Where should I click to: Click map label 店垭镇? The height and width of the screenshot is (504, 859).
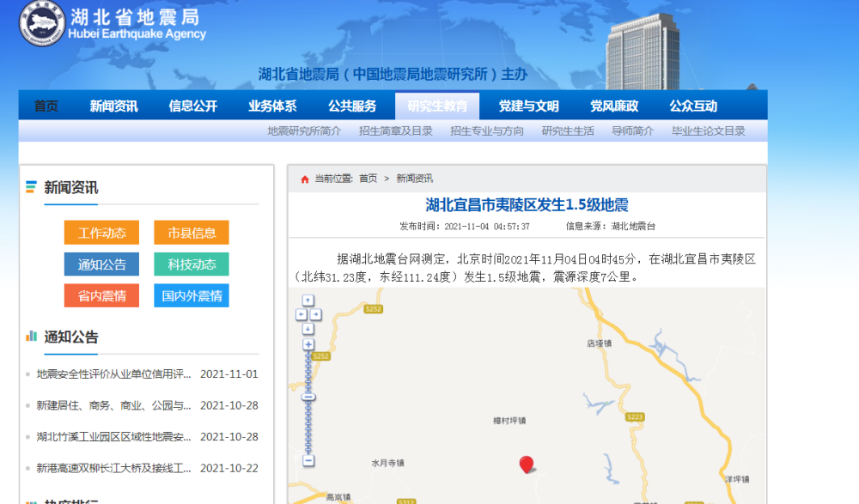[600, 343]
